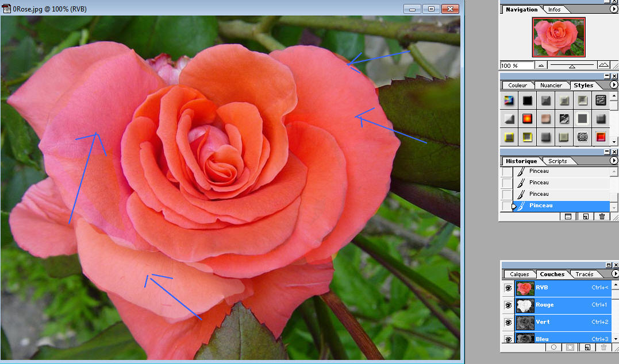The image size is (619, 364).
Task: Click the Historique list scroll down arrow
Action: (614, 207)
